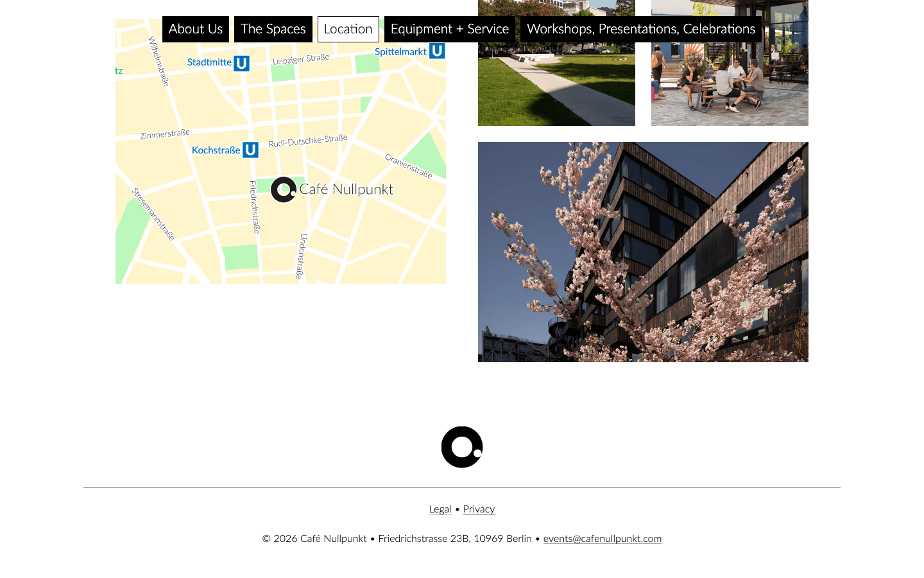This screenshot has width=924, height=578.
Task: Select the Location tab
Action: [348, 29]
